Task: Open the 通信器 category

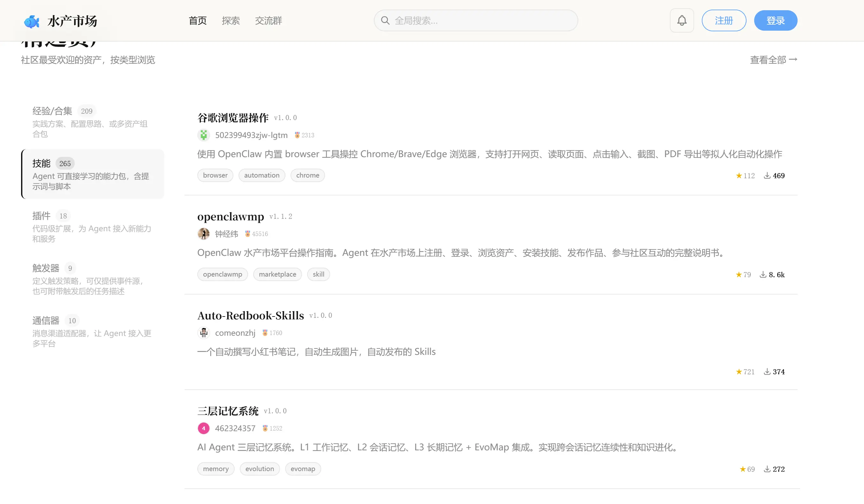Action: click(46, 321)
